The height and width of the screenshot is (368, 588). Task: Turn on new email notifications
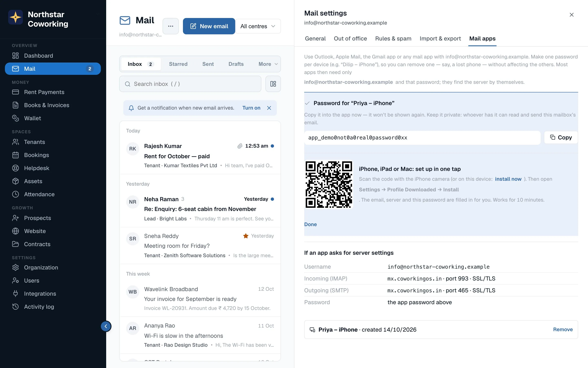pyautogui.click(x=251, y=108)
